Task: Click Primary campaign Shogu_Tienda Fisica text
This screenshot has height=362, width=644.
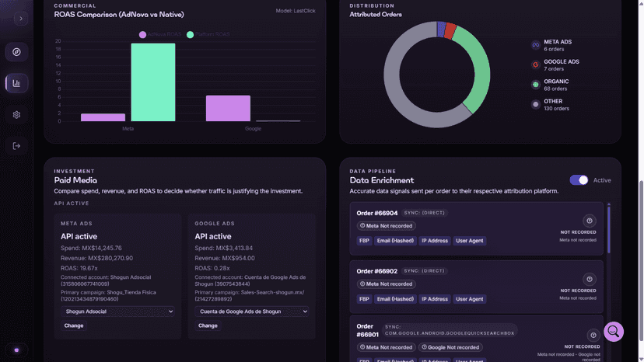Action: [108, 295]
